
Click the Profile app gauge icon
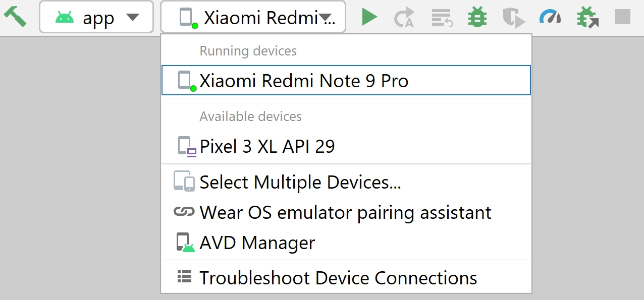pos(550,17)
